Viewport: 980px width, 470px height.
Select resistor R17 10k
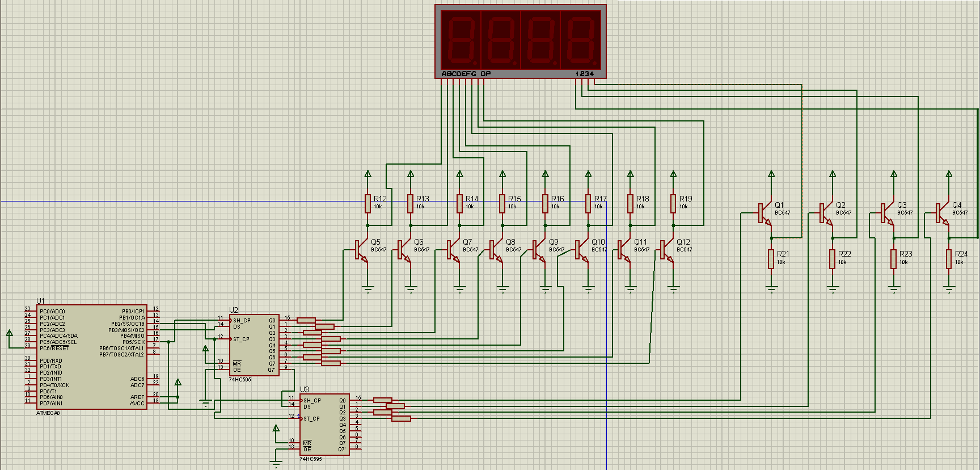[x=589, y=204]
